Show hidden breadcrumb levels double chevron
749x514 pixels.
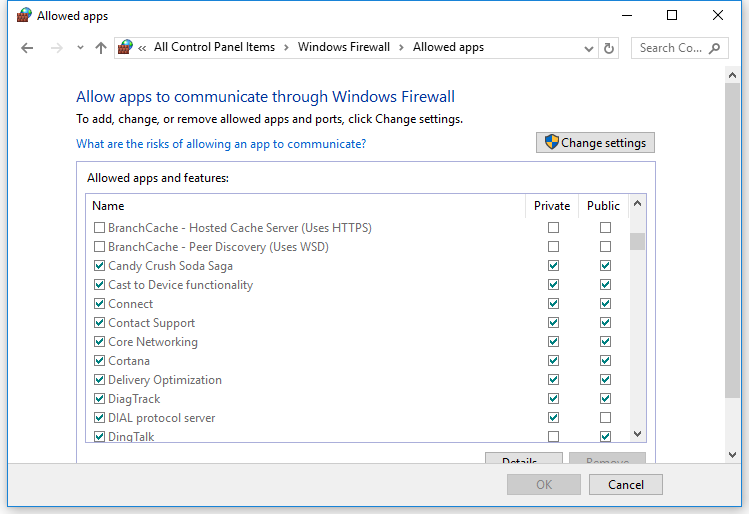pyautogui.click(x=142, y=48)
